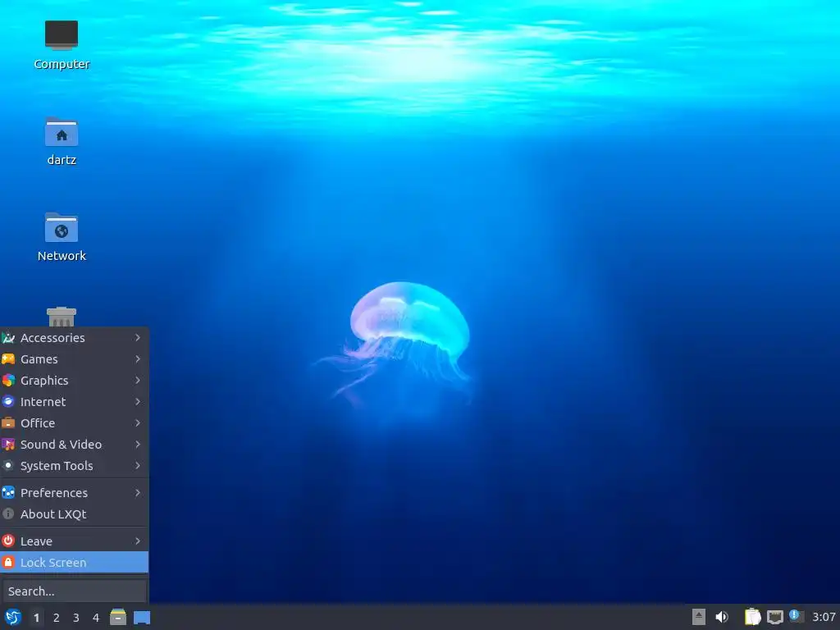Open the removable media eject tray icon
The height and width of the screenshot is (630, 840).
click(699, 617)
